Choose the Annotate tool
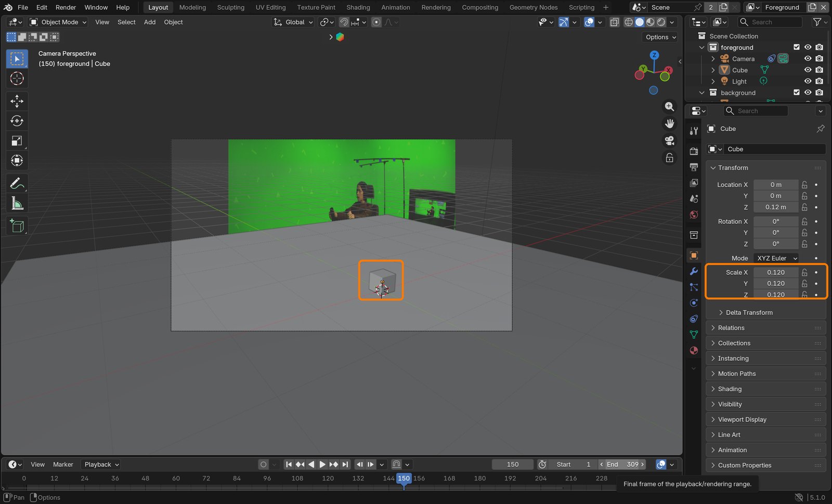832x504 pixels. tap(17, 183)
